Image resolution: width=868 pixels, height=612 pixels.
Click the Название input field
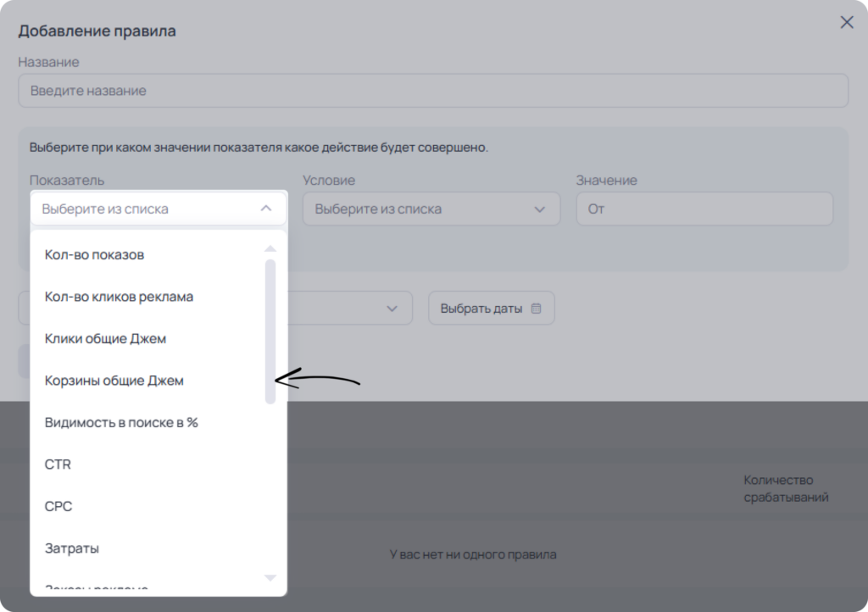click(x=433, y=91)
